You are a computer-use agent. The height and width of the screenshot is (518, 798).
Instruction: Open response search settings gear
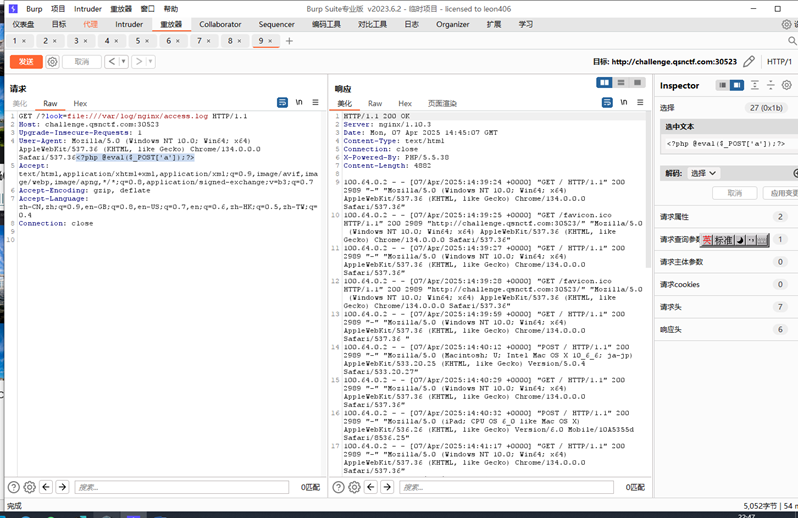click(x=354, y=487)
